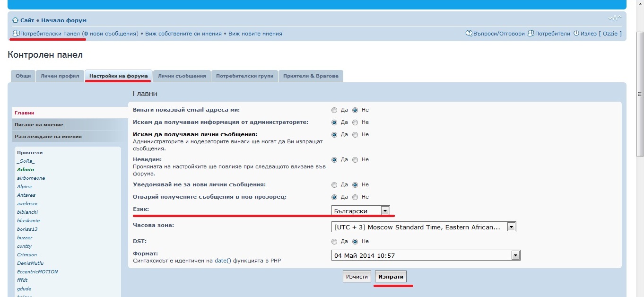Viewport: 644px width, 297px height.
Task: Select Не for Невидим option
Action: tap(355, 160)
